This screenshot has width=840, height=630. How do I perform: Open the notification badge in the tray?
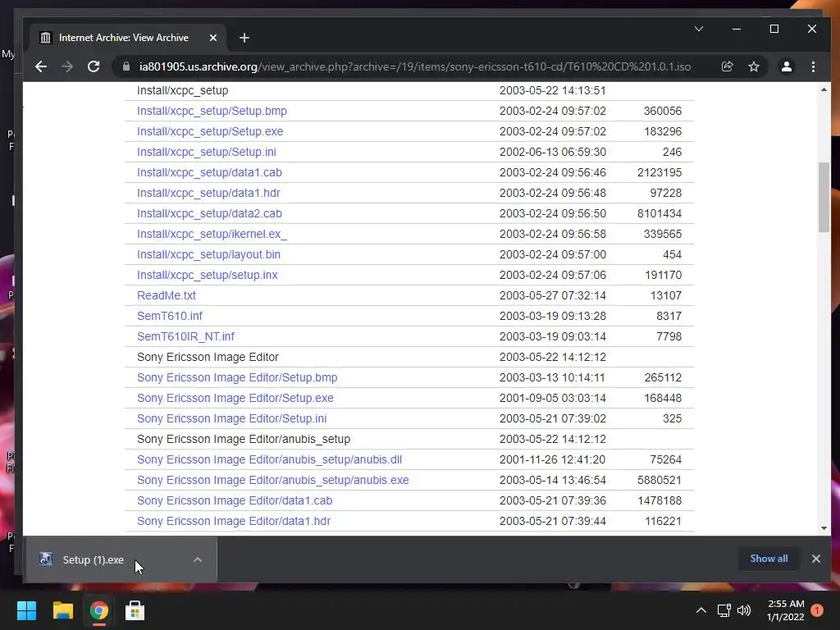[817, 610]
